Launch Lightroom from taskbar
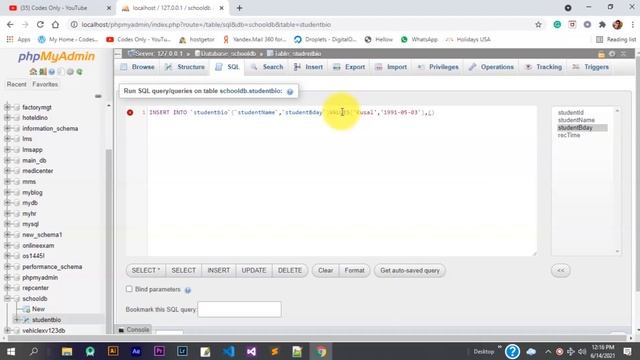The height and width of the screenshot is (360, 640). (182, 351)
